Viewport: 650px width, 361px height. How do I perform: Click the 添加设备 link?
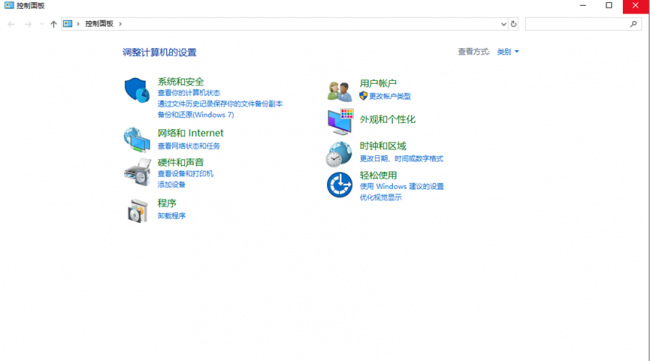[171, 184]
